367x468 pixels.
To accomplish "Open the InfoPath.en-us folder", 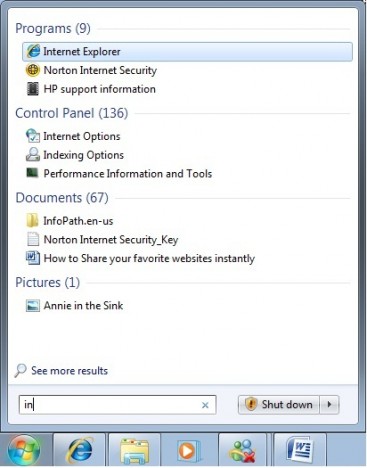I will [70, 221].
